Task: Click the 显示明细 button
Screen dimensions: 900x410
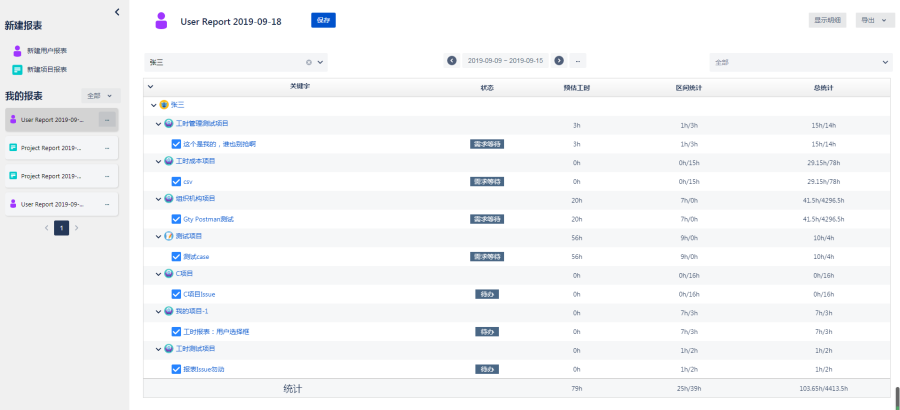Action: (828, 19)
